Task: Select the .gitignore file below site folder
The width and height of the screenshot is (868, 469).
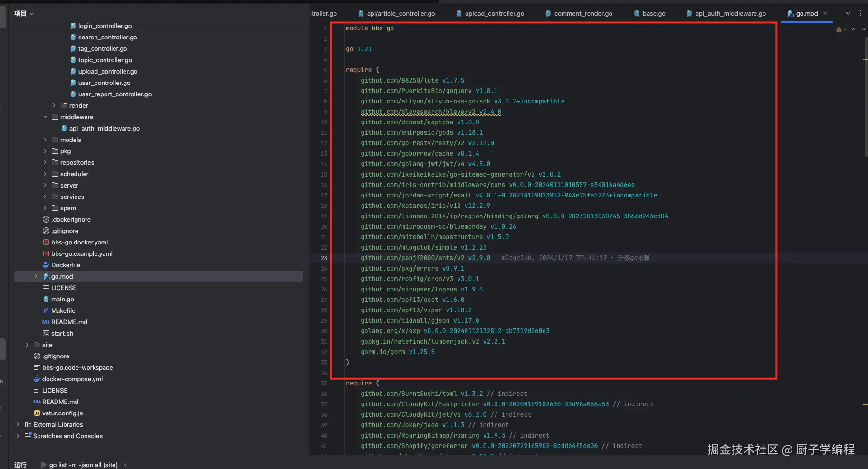Action: tap(56, 356)
